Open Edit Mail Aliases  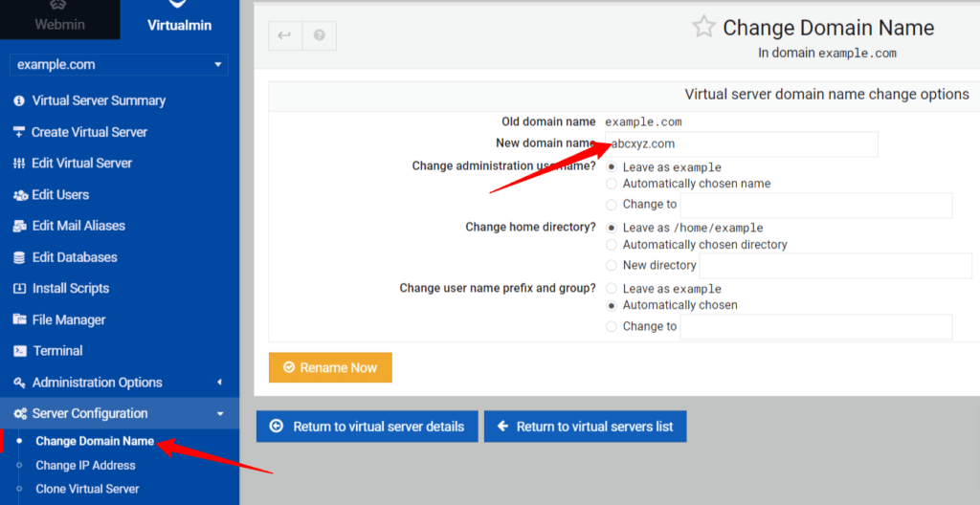78,226
